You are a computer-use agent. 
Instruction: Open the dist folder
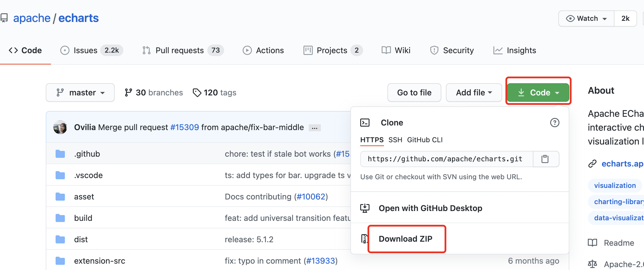(x=81, y=239)
